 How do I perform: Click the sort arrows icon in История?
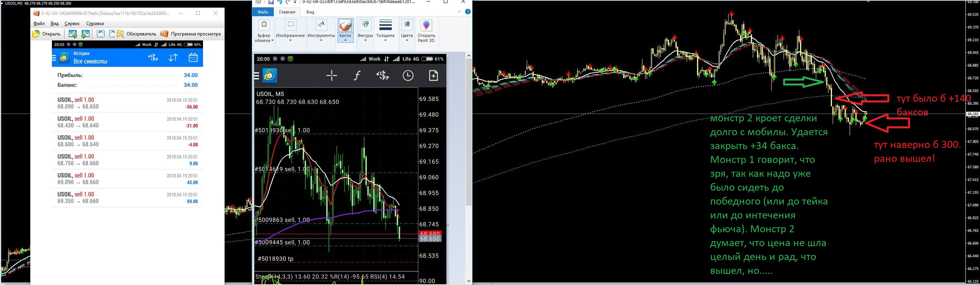(173, 58)
